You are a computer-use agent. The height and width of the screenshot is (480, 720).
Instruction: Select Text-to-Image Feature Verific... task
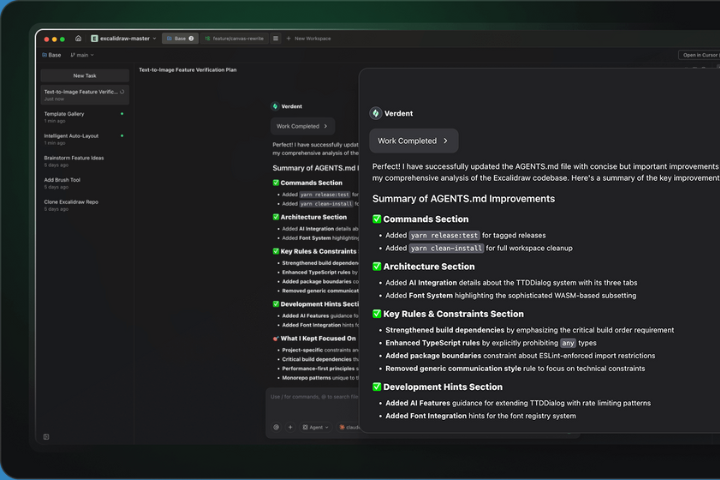click(85, 95)
